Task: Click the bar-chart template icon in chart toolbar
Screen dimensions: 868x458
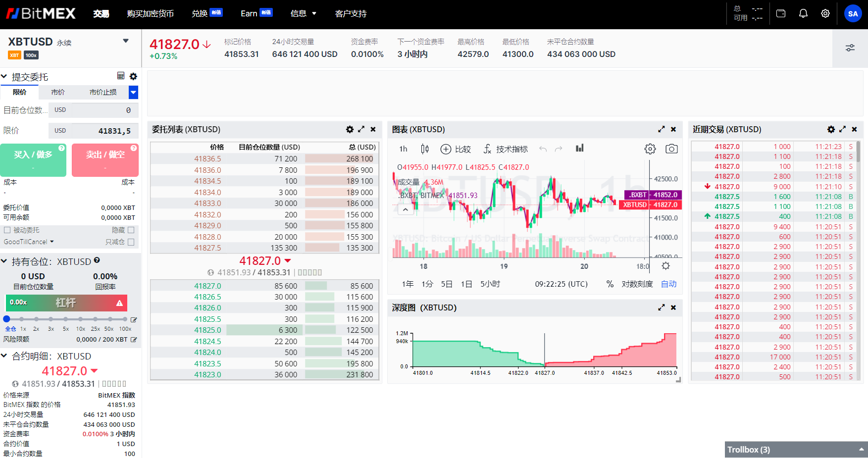Action: [x=580, y=148]
